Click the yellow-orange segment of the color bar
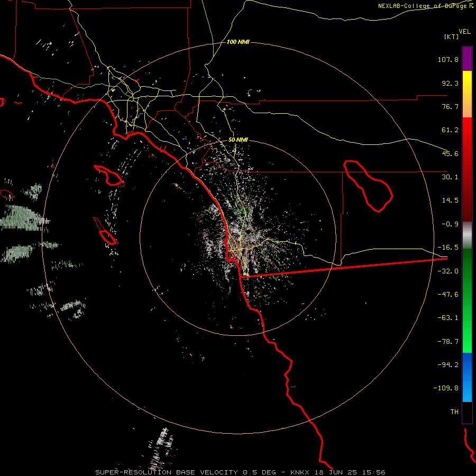476x476 pixels. point(467,94)
